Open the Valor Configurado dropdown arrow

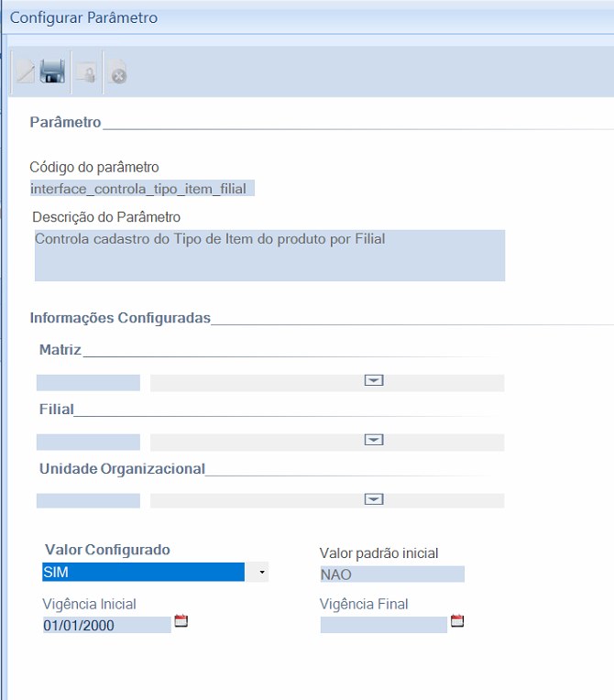[x=262, y=572]
